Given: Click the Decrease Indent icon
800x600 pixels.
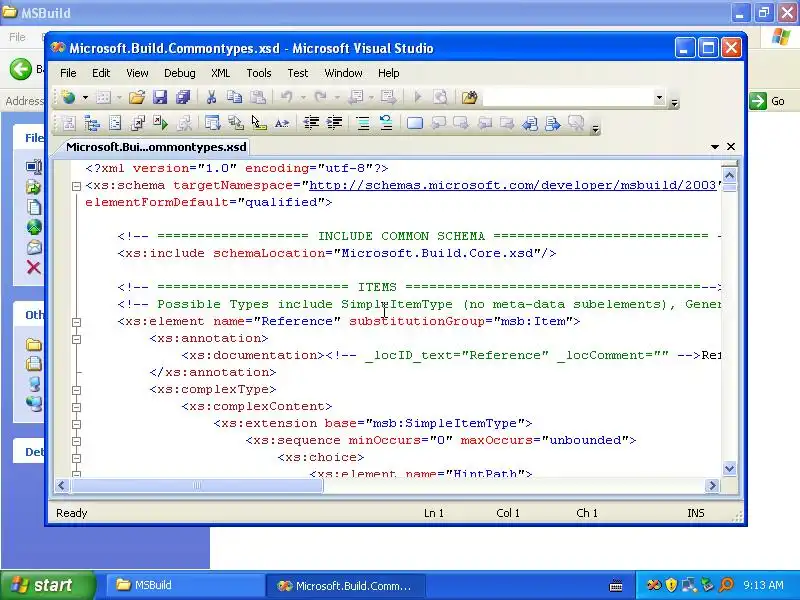Looking at the screenshot, I should coord(311,123).
